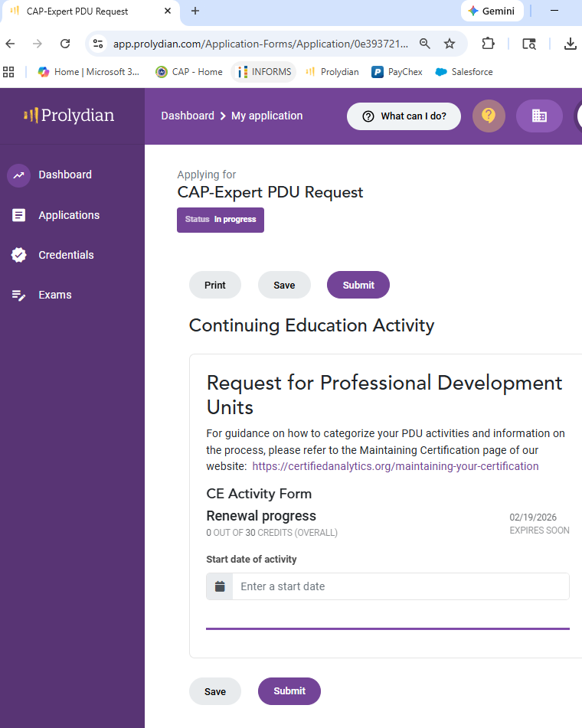The height and width of the screenshot is (728, 582).
Task: Open the organization building icon
Action: (539, 116)
